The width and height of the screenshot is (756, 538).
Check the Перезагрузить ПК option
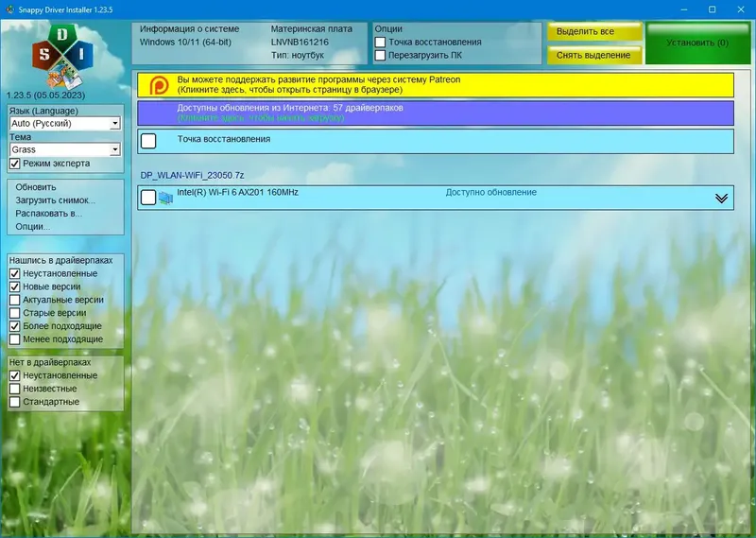(x=380, y=56)
